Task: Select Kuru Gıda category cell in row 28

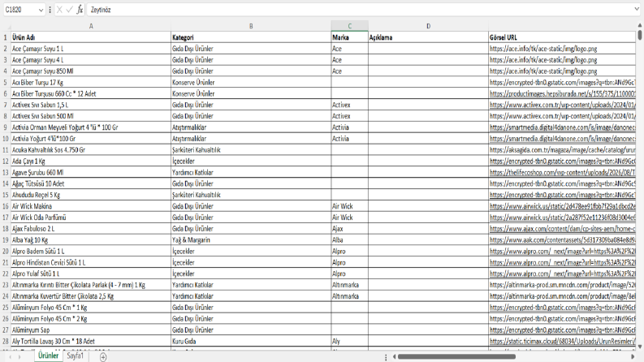Action: click(251, 341)
